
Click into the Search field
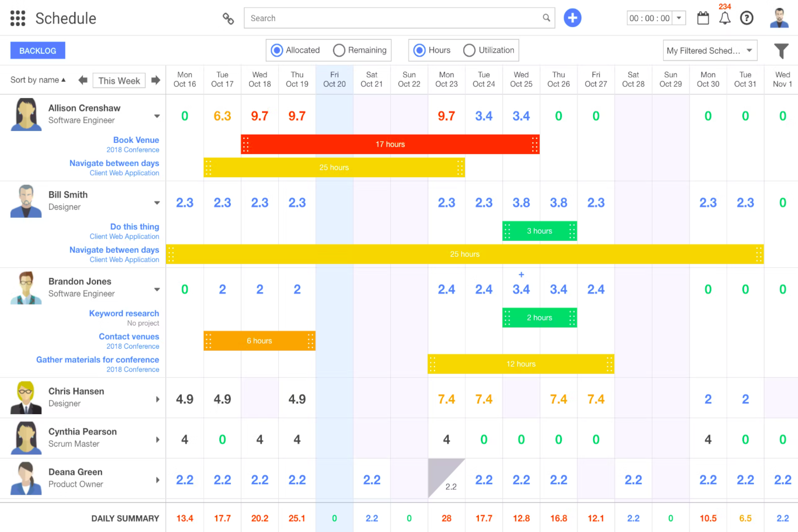click(399, 18)
